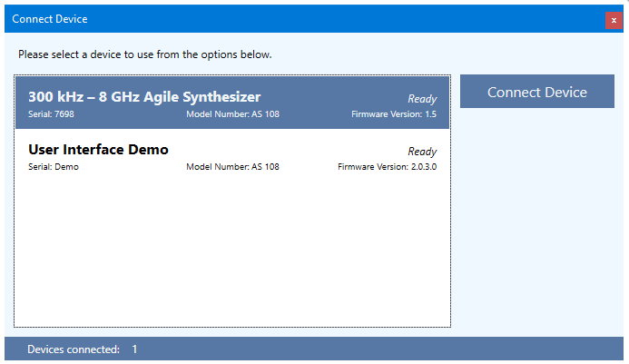Select the User Interface Demo device
Screen dimensions: 629x364
pyautogui.click(x=98, y=150)
